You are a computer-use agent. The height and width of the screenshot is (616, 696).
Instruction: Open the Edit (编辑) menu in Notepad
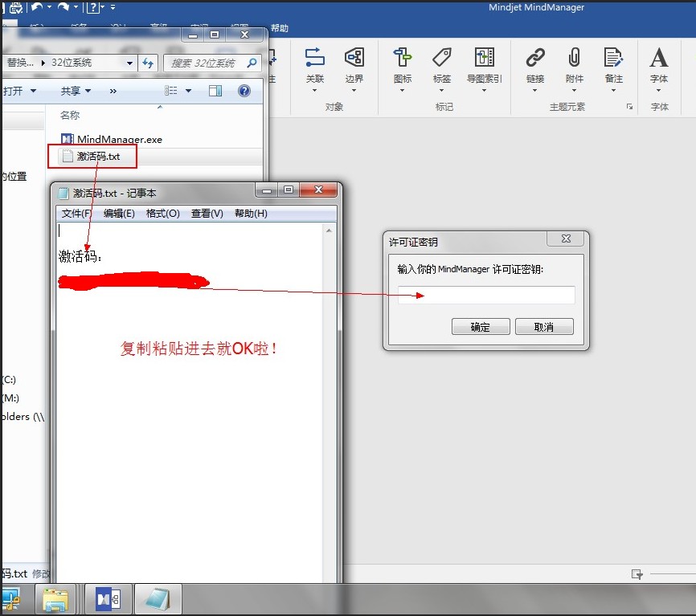pyautogui.click(x=119, y=214)
